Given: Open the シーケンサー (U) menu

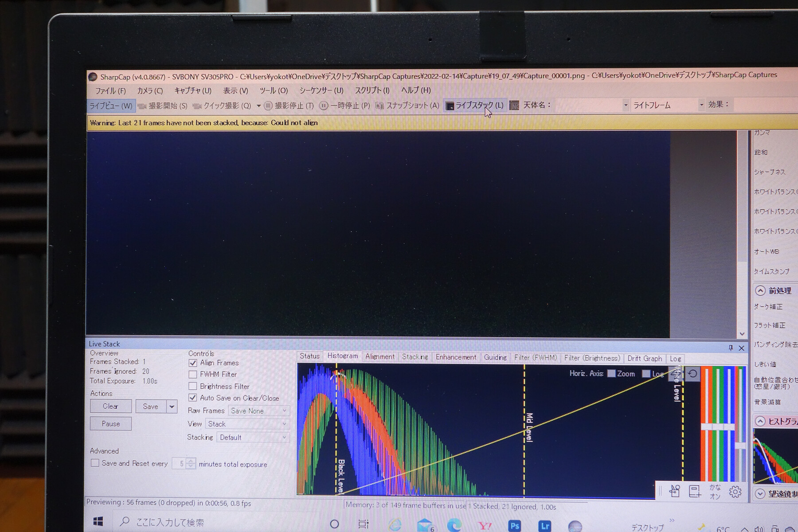Looking at the screenshot, I should [321, 90].
